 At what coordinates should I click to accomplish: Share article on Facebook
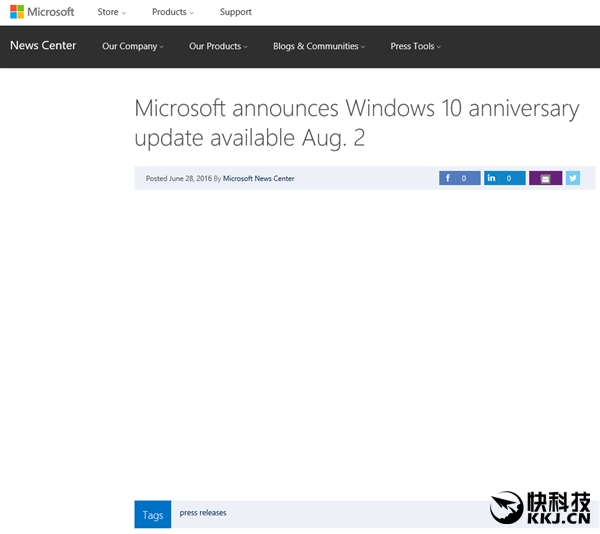[x=460, y=178]
